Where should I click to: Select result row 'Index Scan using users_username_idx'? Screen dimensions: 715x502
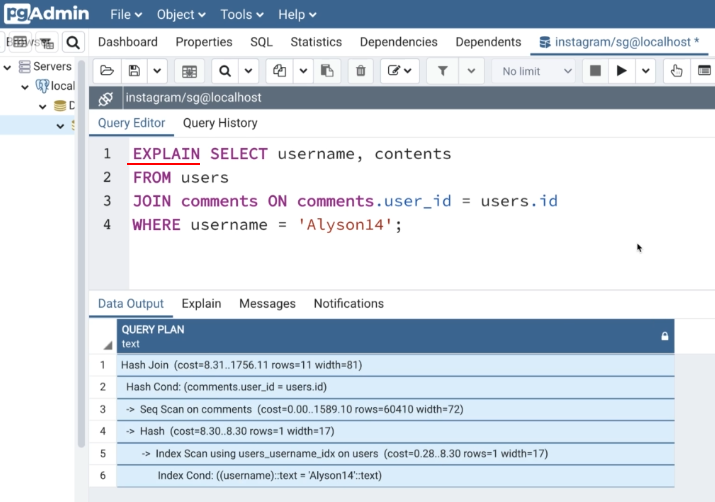coord(395,454)
